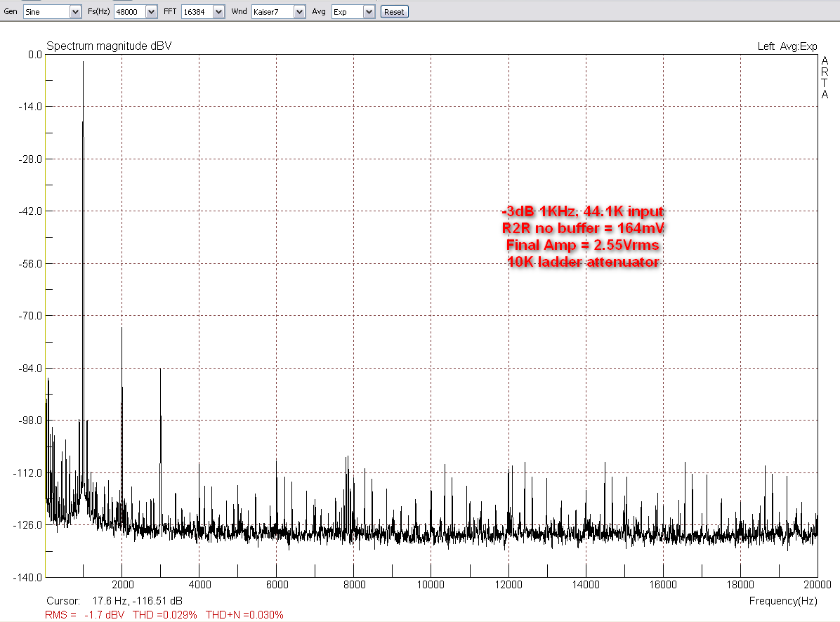The height and width of the screenshot is (622, 840).
Task: Click the 'Left Avg:Exp' channel label
Action: [x=787, y=46]
